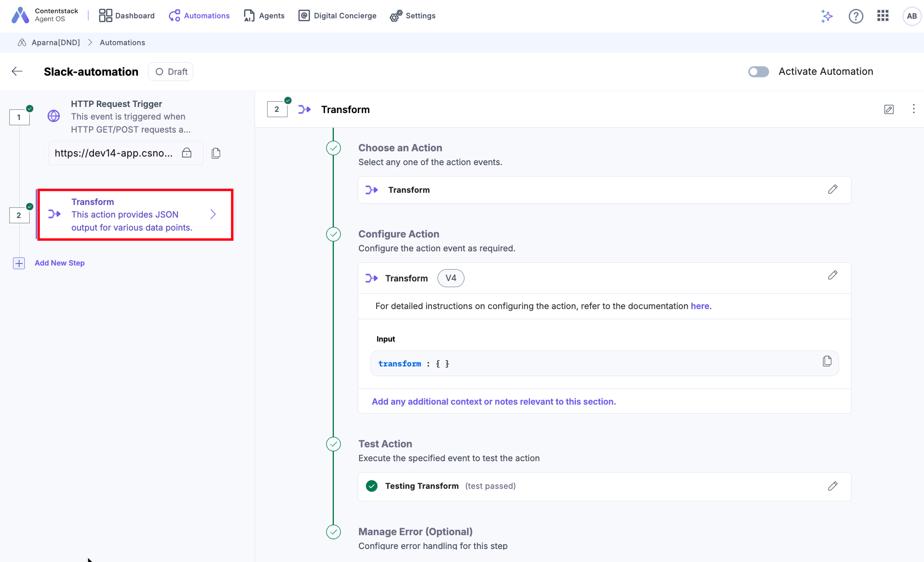The width and height of the screenshot is (924, 562).
Task: Switch to the Agents tab
Action: click(264, 16)
